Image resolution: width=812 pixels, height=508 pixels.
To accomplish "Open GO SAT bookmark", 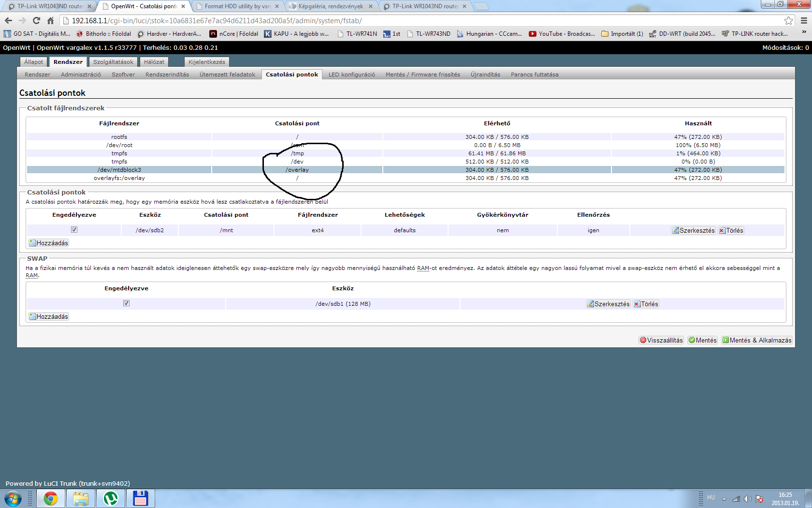I will pos(37,34).
